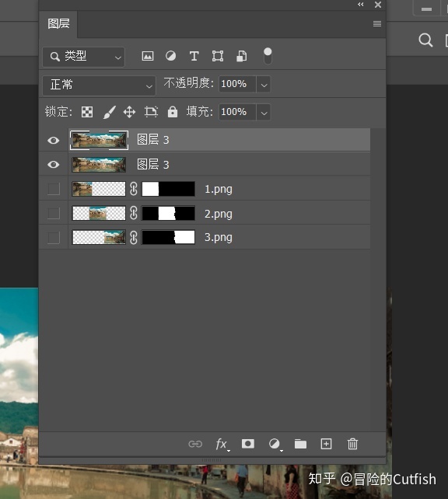Create new fill or adjustment layer

click(275, 444)
